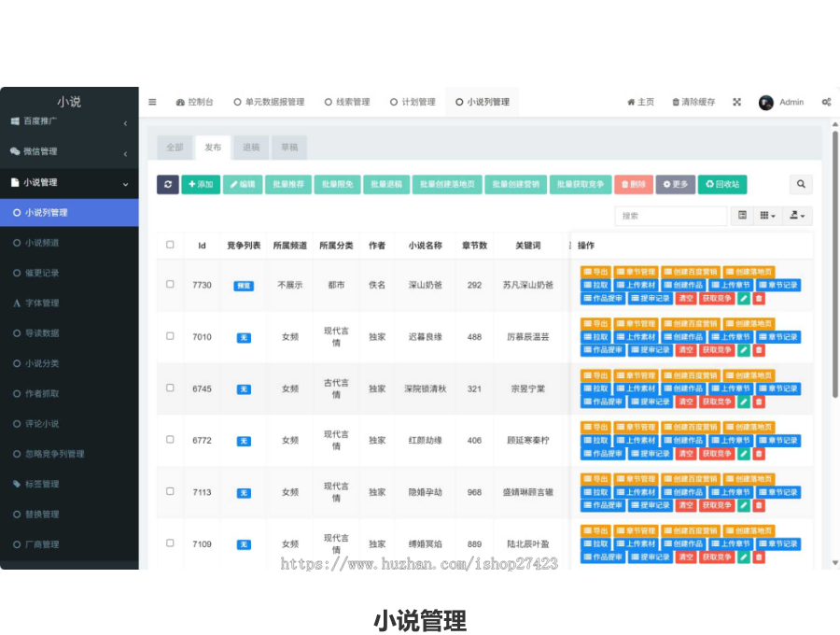The width and height of the screenshot is (840, 635).
Task: Click red trash icon in row 6772
Action: pos(759,454)
